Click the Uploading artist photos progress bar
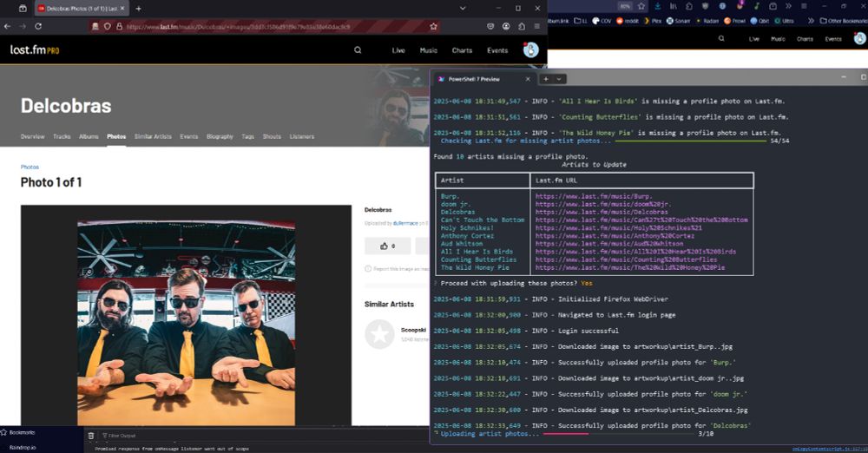This screenshot has width=868, height=453. 618,434
